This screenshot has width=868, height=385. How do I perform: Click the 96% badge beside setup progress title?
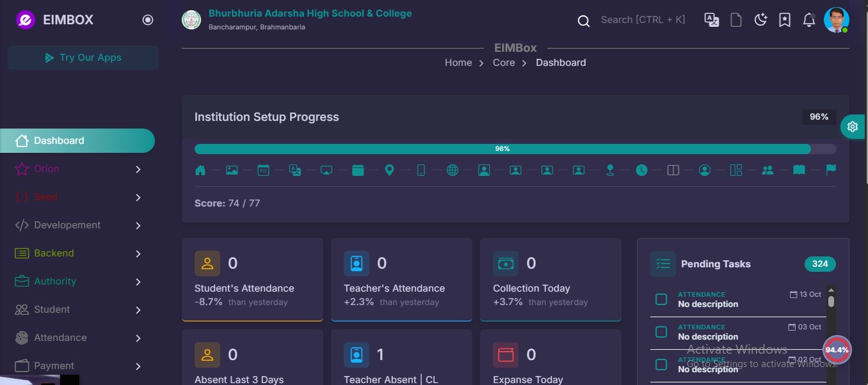tap(819, 117)
